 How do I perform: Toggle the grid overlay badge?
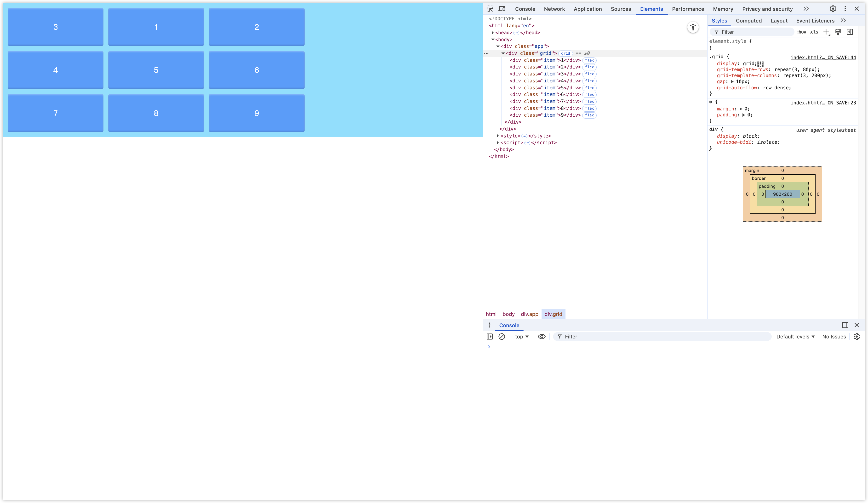click(565, 53)
